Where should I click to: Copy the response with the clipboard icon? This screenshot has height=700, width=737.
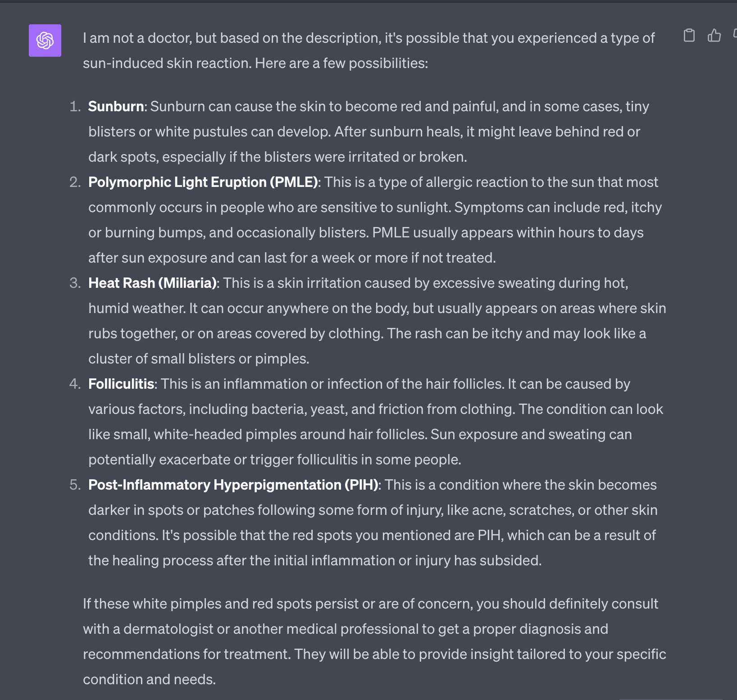click(689, 35)
